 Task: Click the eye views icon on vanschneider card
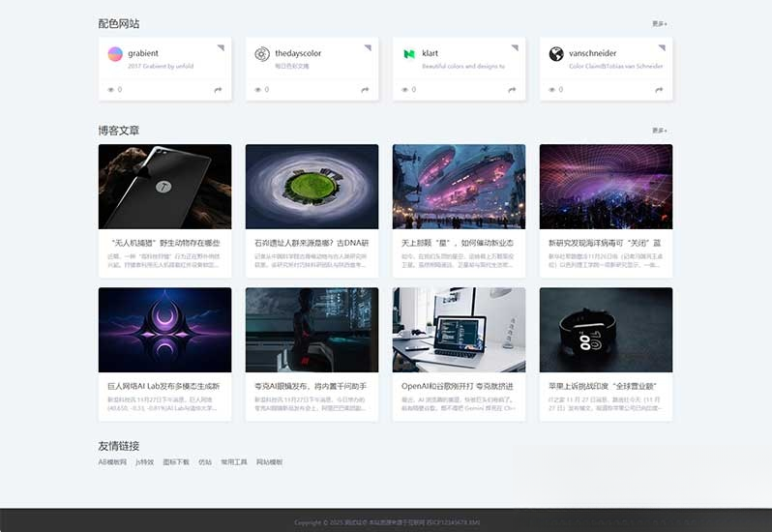(551, 90)
